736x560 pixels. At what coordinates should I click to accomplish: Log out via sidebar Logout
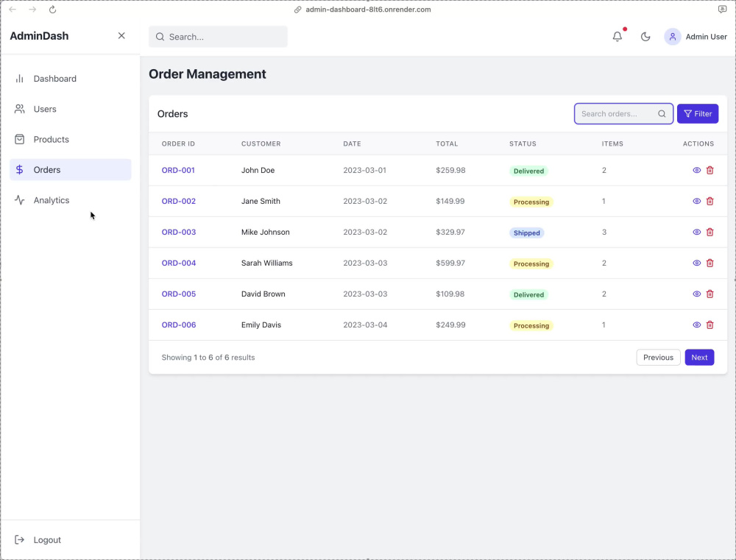[x=71, y=540]
